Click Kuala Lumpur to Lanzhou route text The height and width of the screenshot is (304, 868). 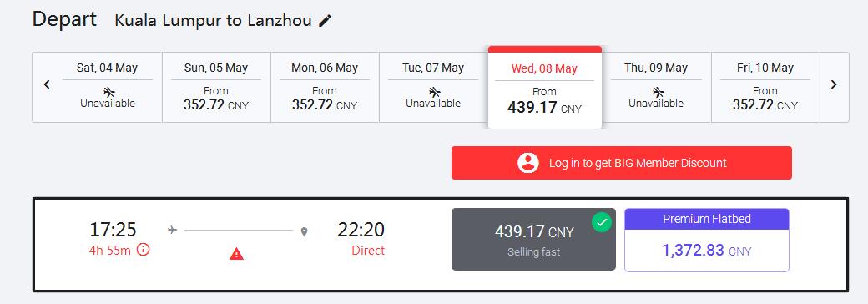pyautogui.click(x=213, y=21)
